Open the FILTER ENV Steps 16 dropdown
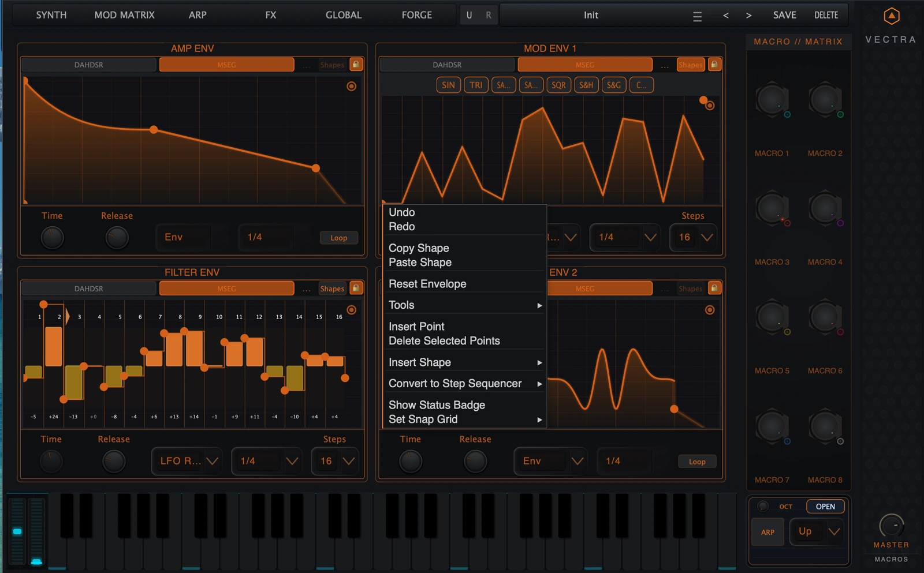The width and height of the screenshot is (924, 573). [335, 461]
